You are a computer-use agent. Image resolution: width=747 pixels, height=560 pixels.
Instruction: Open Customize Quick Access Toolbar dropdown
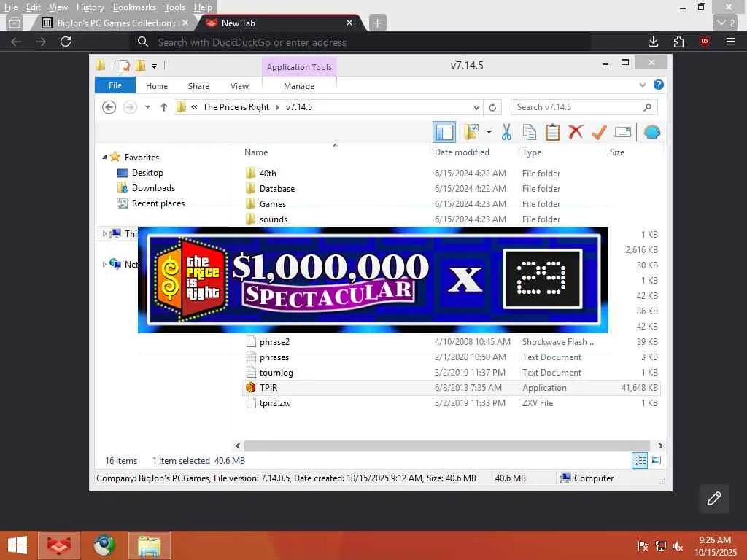(x=155, y=66)
